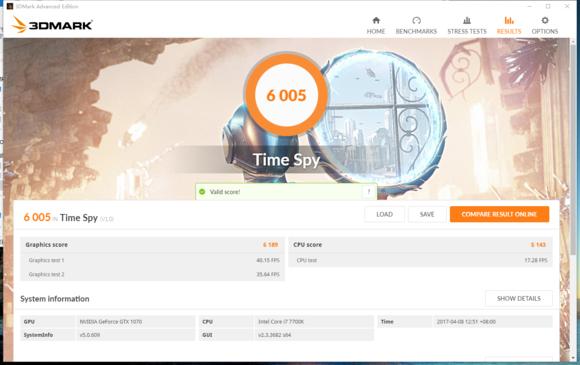Open the Benchmarks gauge icon
580x365 pixels.
(417, 20)
